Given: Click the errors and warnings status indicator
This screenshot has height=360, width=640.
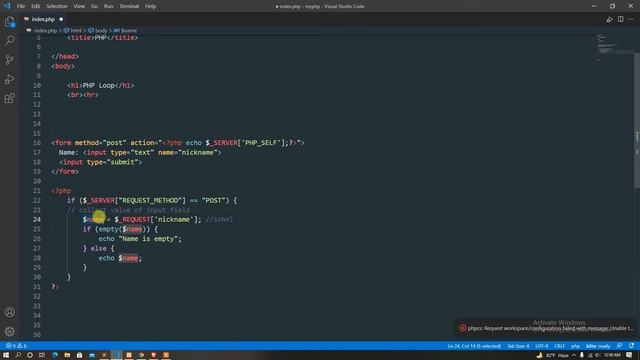Looking at the screenshot, I should point(16,346).
